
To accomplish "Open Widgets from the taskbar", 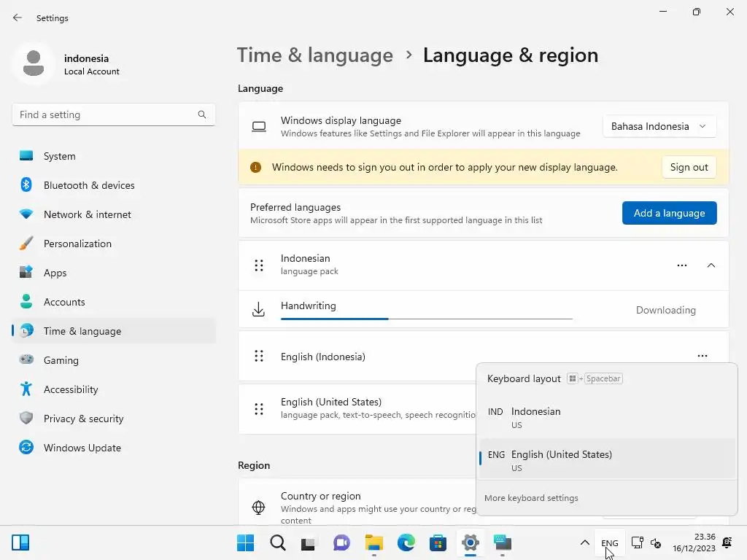I will tap(20, 542).
